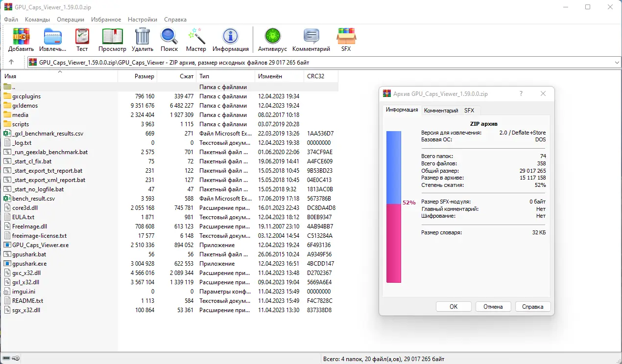Select the _start_cl_fix.bat file
Image resolution: width=622 pixels, height=364 pixels.
coord(27,161)
